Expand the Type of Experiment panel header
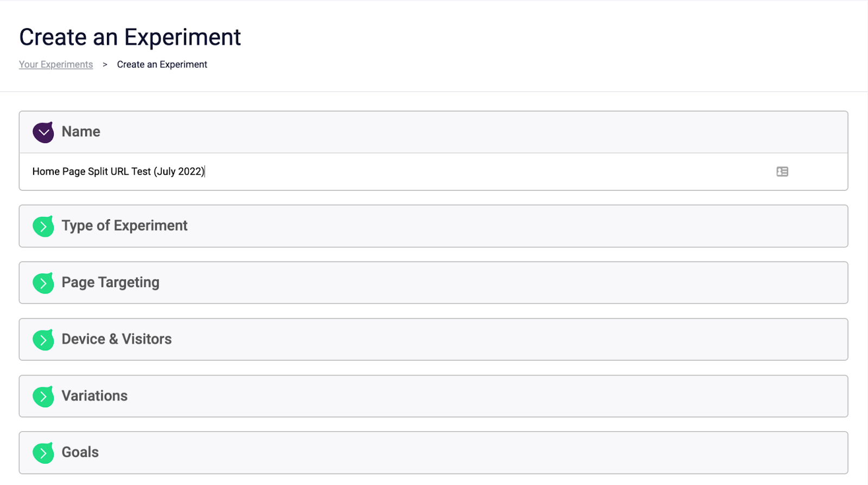Screen dimensions: 868x485 pyautogui.click(x=433, y=226)
